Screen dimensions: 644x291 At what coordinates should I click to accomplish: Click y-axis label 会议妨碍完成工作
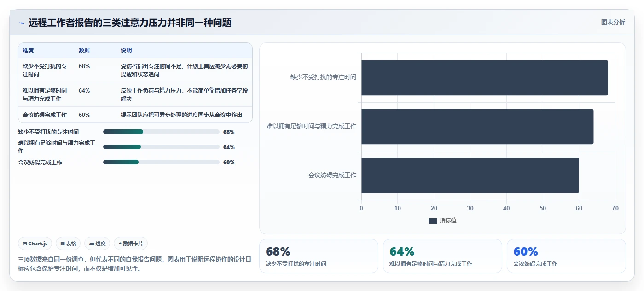tap(332, 175)
